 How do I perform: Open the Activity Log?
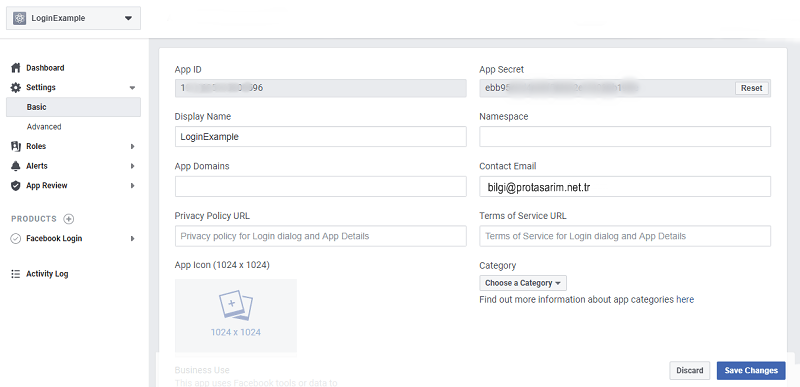47,274
